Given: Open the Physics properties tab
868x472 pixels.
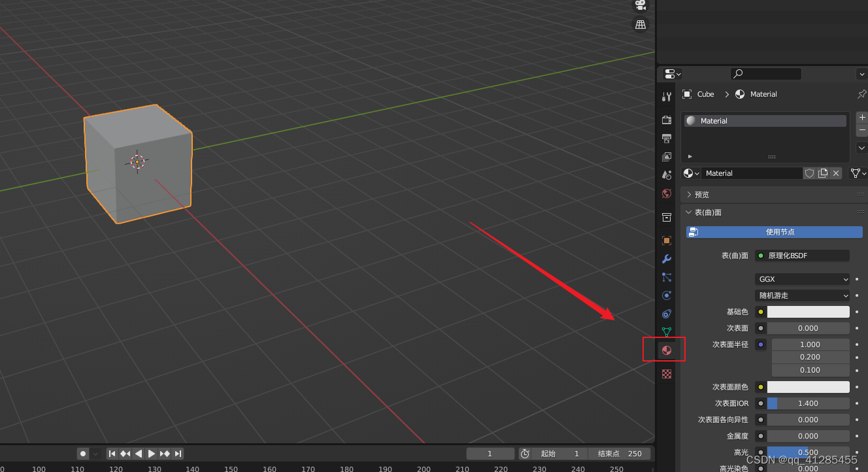Looking at the screenshot, I should tap(667, 295).
